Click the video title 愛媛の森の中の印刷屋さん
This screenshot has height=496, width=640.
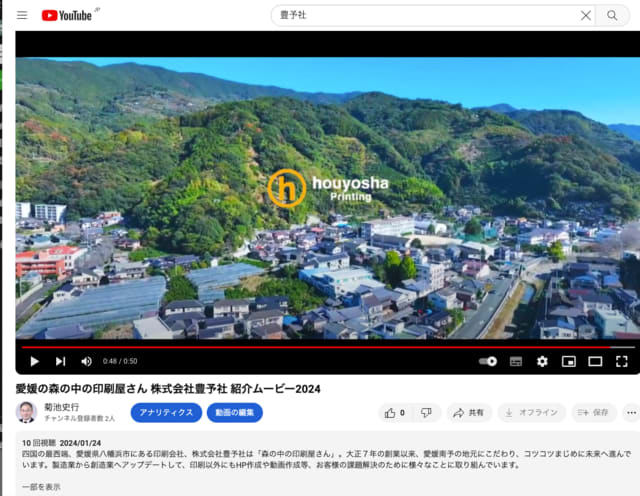click(x=168, y=389)
